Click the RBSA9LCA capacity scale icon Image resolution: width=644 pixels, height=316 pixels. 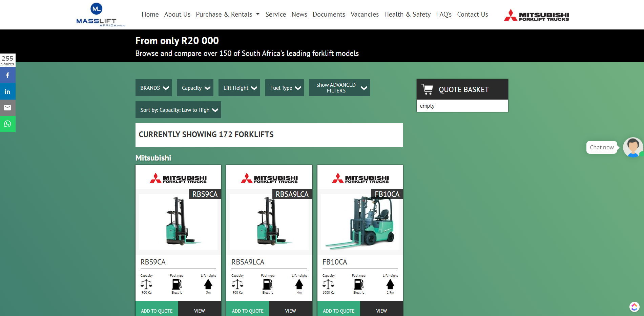237,284
